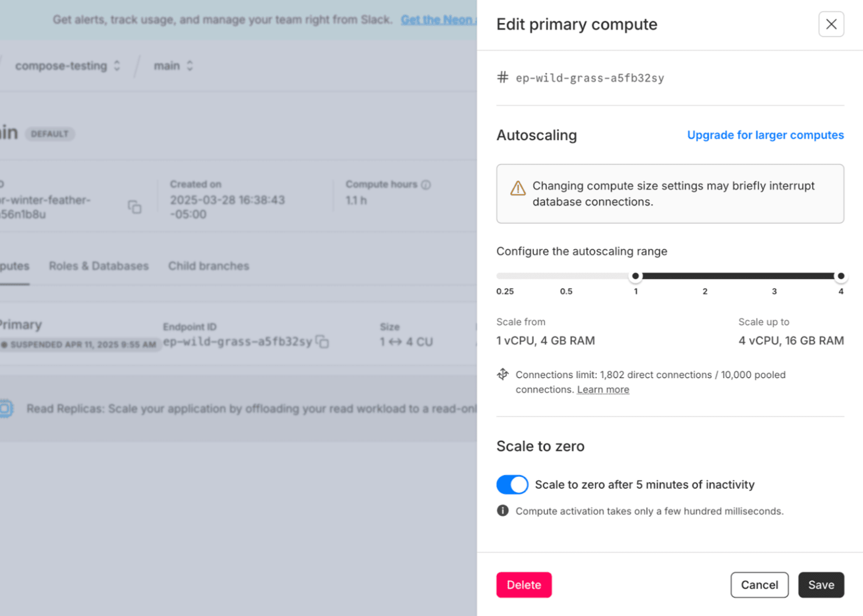The height and width of the screenshot is (616, 863).
Task: Click the Read Replicas chip icon
Action: click(6, 409)
